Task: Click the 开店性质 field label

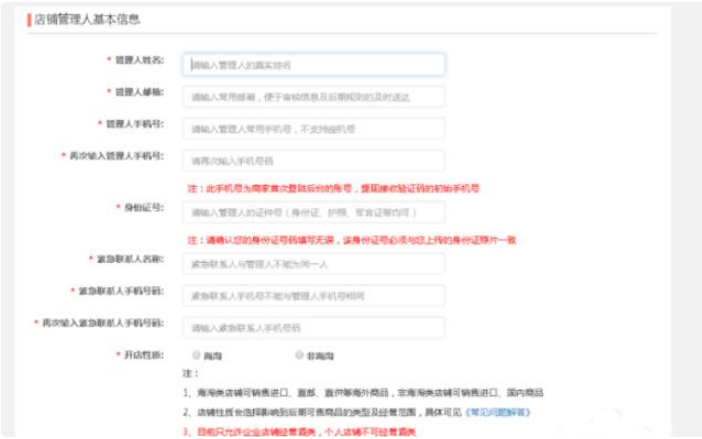Action: click(x=144, y=355)
